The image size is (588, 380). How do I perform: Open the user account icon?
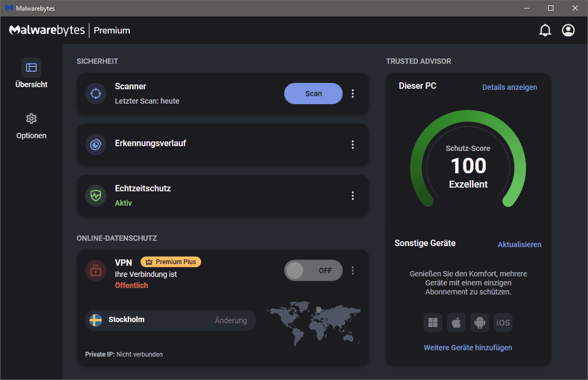click(x=568, y=30)
